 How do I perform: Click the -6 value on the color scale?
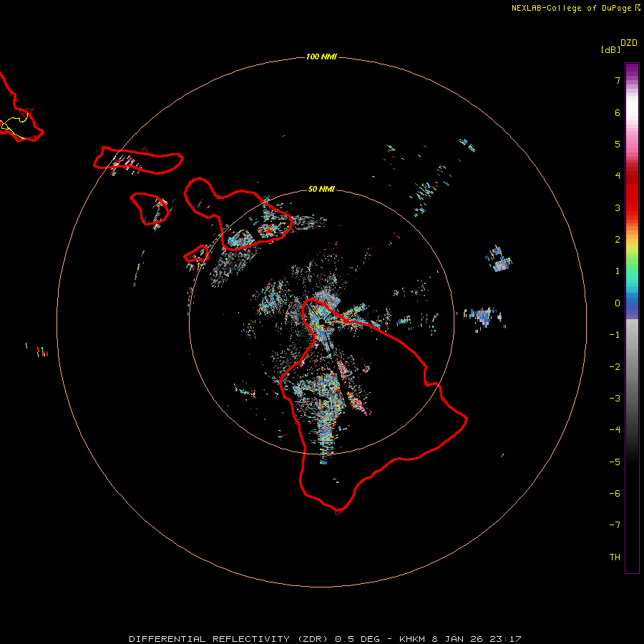coord(615,494)
